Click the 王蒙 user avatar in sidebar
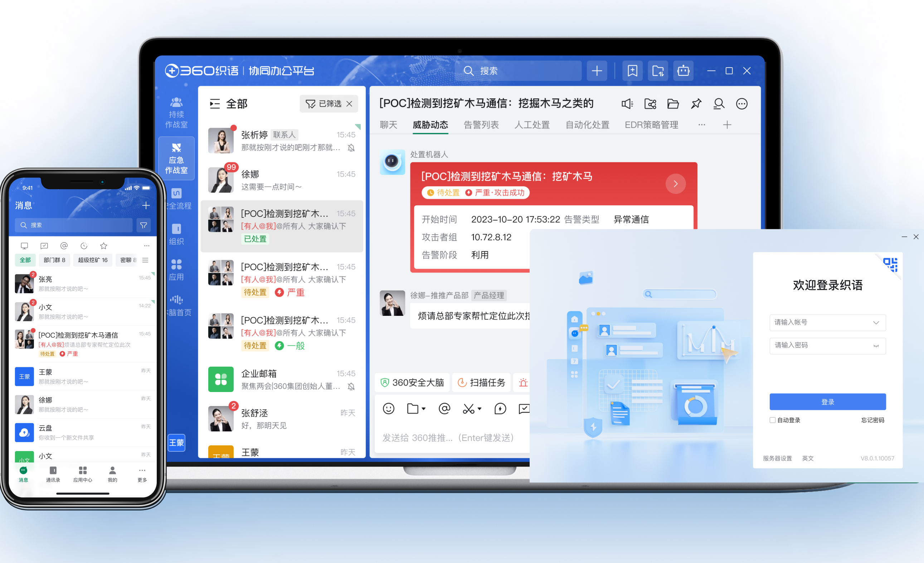 point(176,443)
